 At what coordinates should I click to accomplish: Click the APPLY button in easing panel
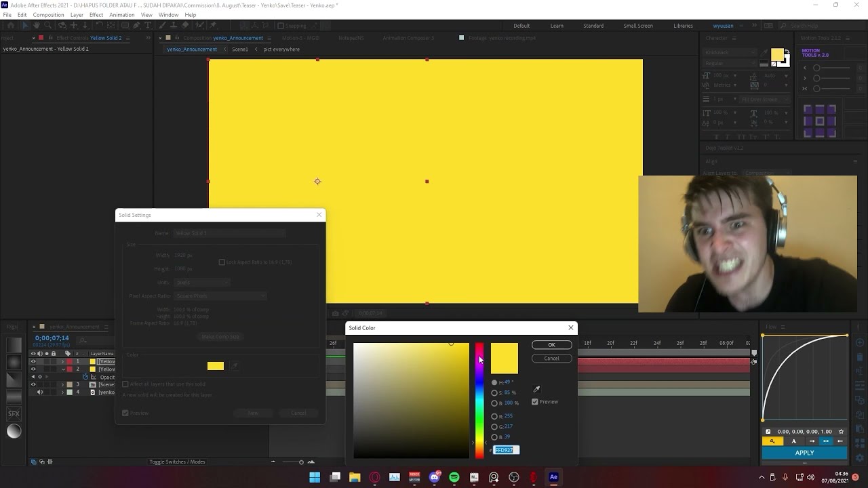pyautogui.click(x=804, y=453)
